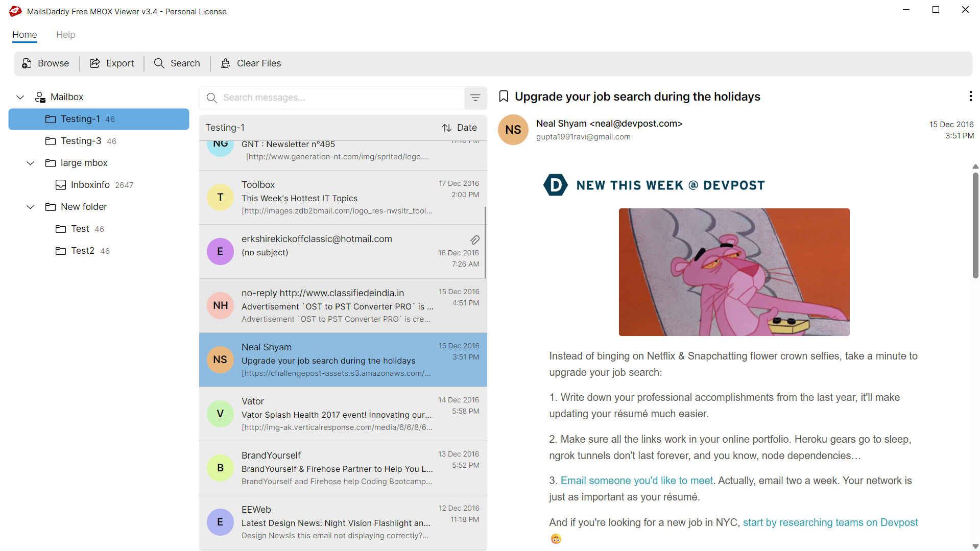The image size is (980, 551).
Task: Open the Vator Splash Health 2017 email
Action: click(343, 414)
